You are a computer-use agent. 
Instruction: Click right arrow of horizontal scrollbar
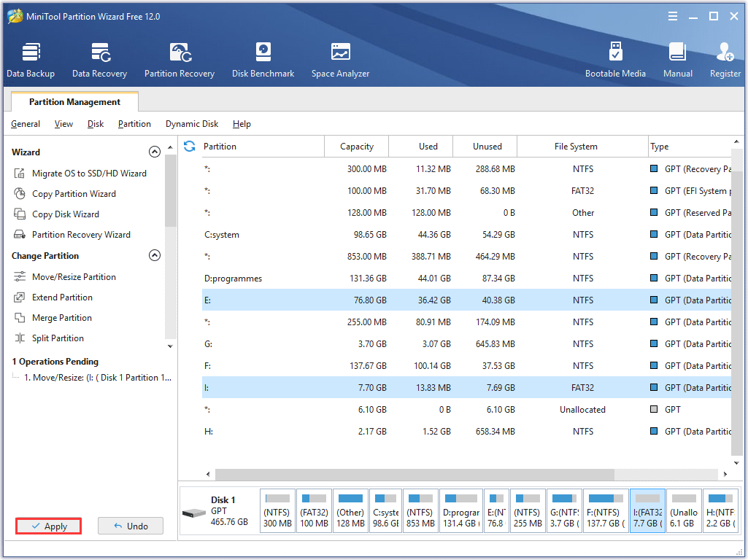[x=725, y=474]
